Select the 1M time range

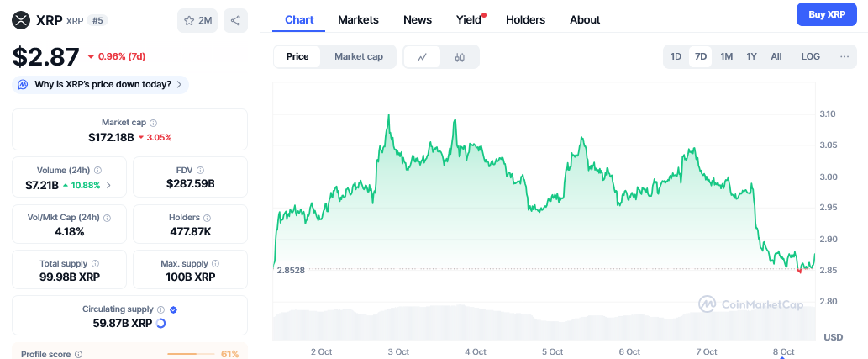click(727, 57)
